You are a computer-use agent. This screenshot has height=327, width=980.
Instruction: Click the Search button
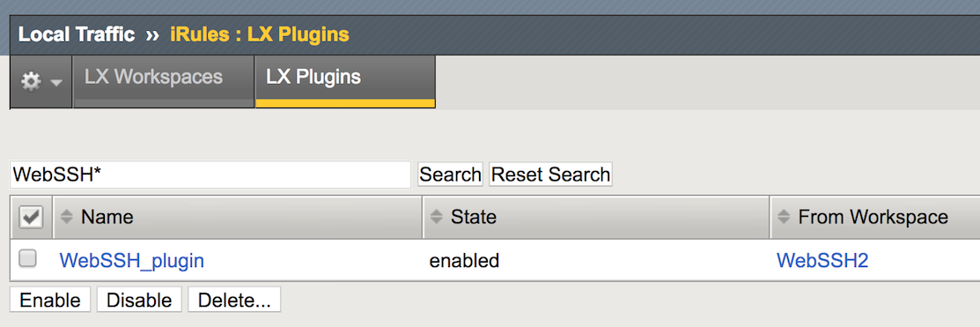coord(450,175)
